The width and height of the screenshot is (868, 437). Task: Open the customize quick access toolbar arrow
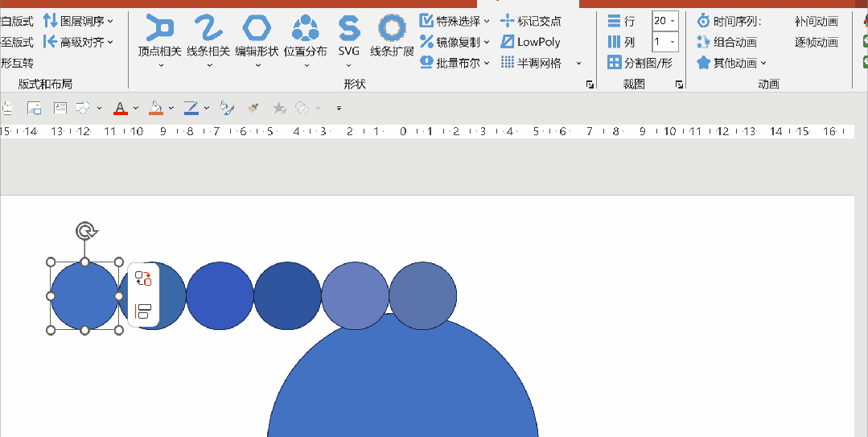click(339, 108)
